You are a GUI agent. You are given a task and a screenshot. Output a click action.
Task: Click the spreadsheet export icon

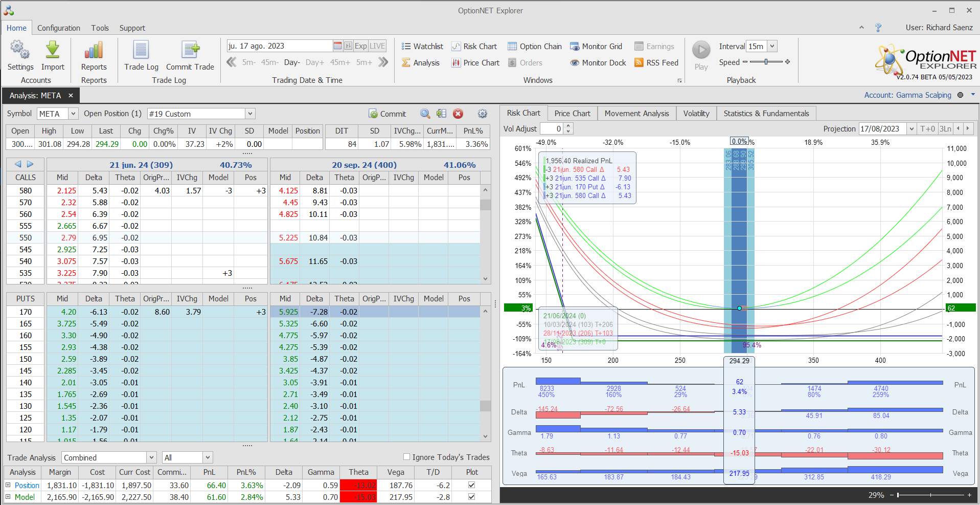[441, 114]
